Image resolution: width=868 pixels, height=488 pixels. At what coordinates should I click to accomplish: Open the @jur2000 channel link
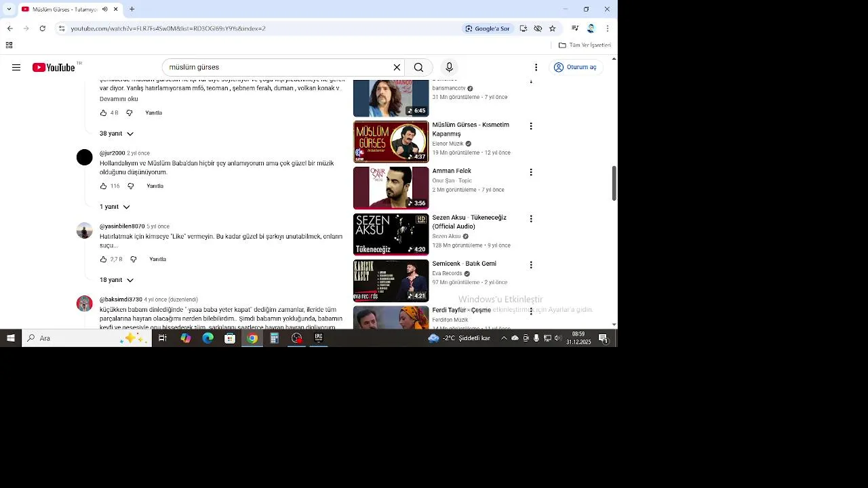pyautogui.click(x=113, y=153)
